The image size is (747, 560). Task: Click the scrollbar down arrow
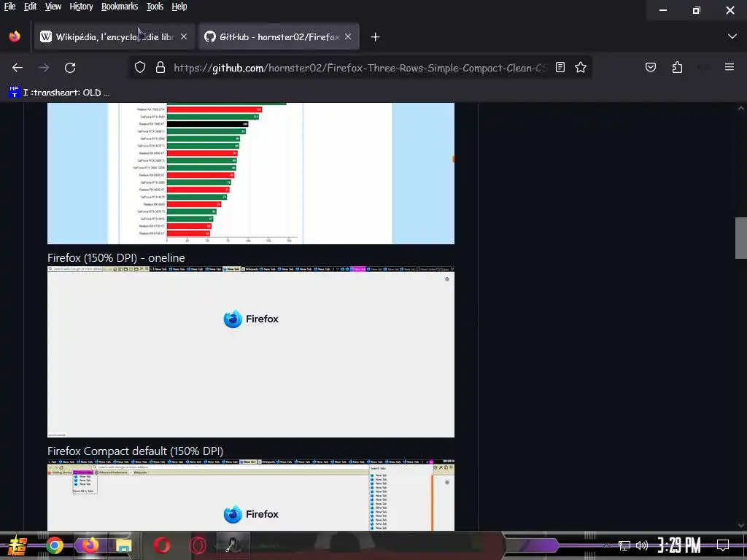click(x=741, y=525)
